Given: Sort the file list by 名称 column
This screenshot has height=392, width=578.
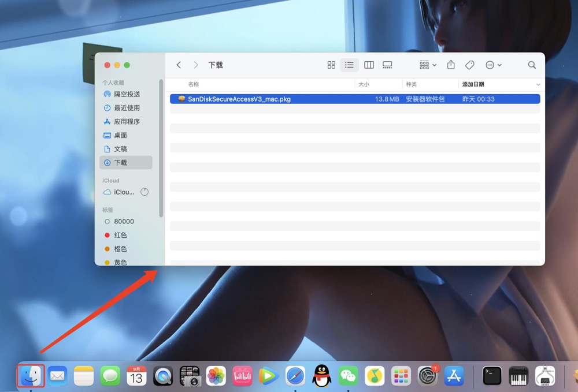Looking at the screenshot, I should tap(194, 84).
